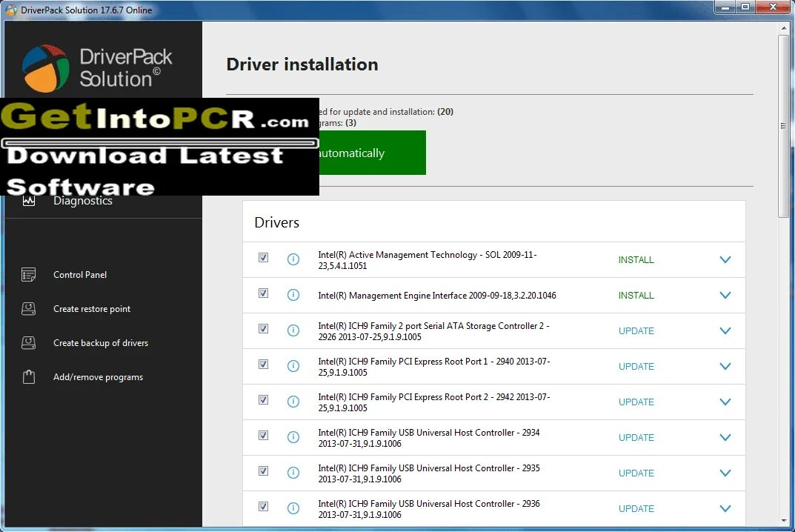Viewport: 795px width, 532px height.
Task: Deselect USB Universal Host Controller 2935
Action: coord(263,471)
